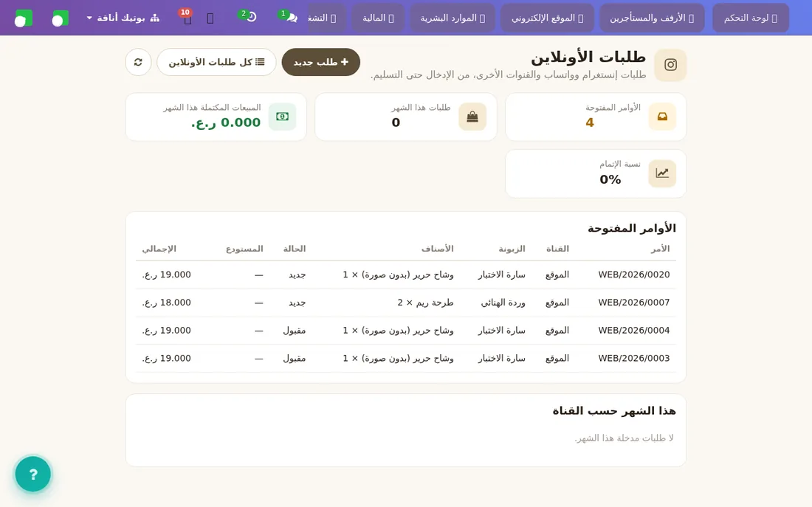812x507 pixels.
Task: Click المستودع column header
Action: [244, 249]
